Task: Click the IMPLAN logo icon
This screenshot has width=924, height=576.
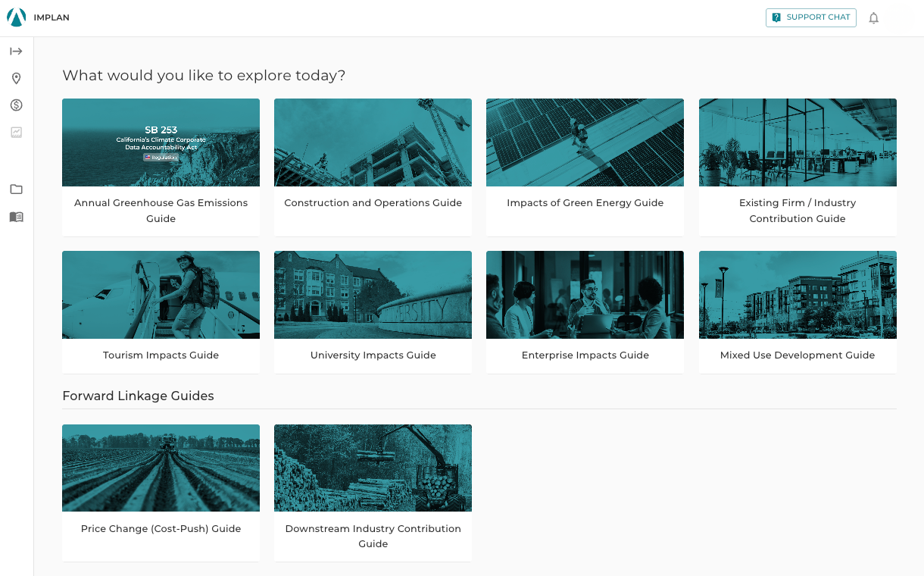Action: tap(16, 17)
